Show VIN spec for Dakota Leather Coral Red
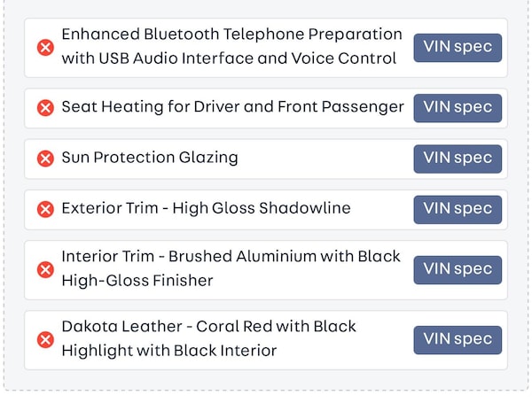 point(458,339)
